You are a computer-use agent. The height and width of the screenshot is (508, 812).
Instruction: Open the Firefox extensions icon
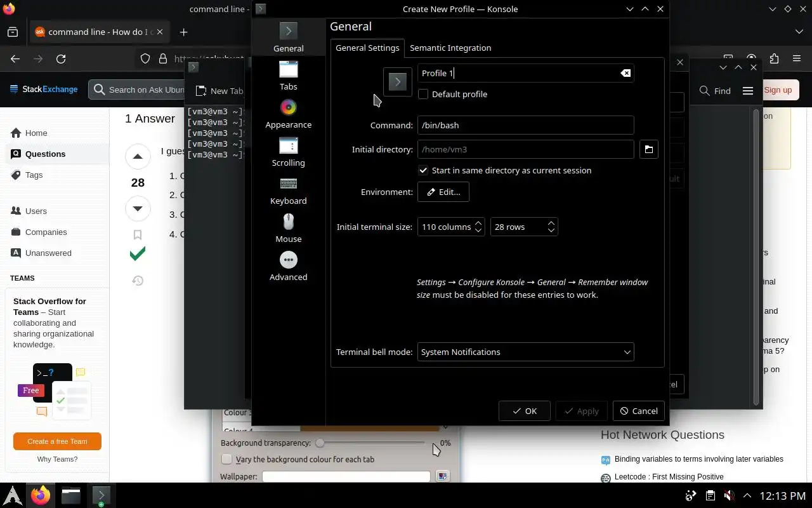tap(774, 58)
